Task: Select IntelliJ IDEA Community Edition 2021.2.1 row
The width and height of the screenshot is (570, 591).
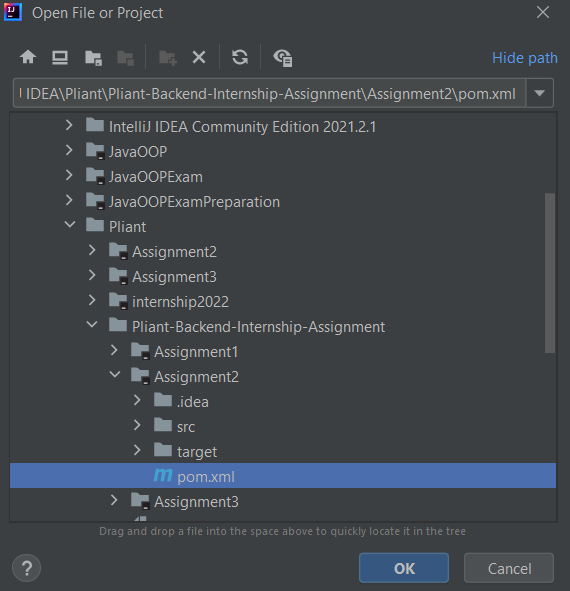Action: pos(283,126)
